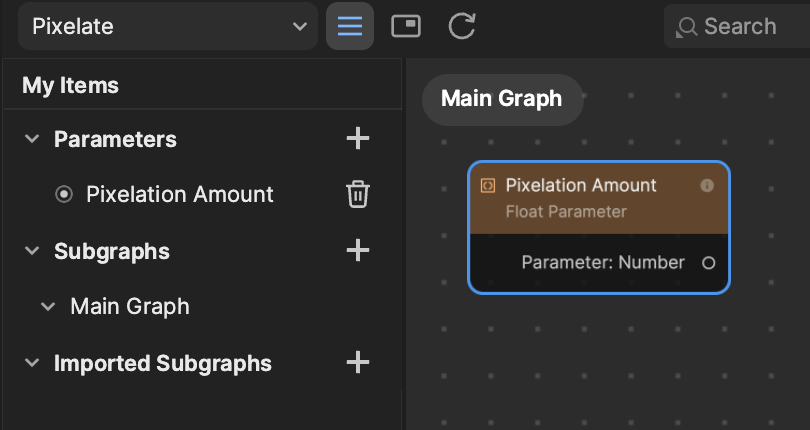
Task: Collapse the Parameters section
Action: (x=32, y=139)
